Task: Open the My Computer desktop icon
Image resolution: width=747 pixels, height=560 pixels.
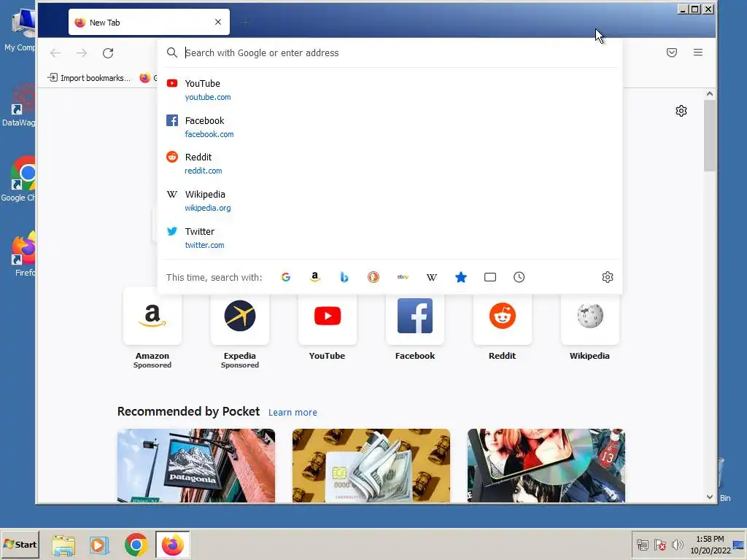Action: click(20, 29)
